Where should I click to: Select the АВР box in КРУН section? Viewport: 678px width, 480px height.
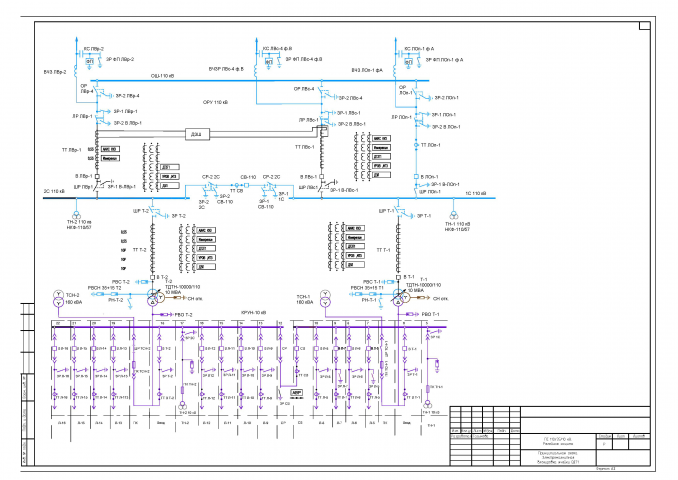click(296, 393)
